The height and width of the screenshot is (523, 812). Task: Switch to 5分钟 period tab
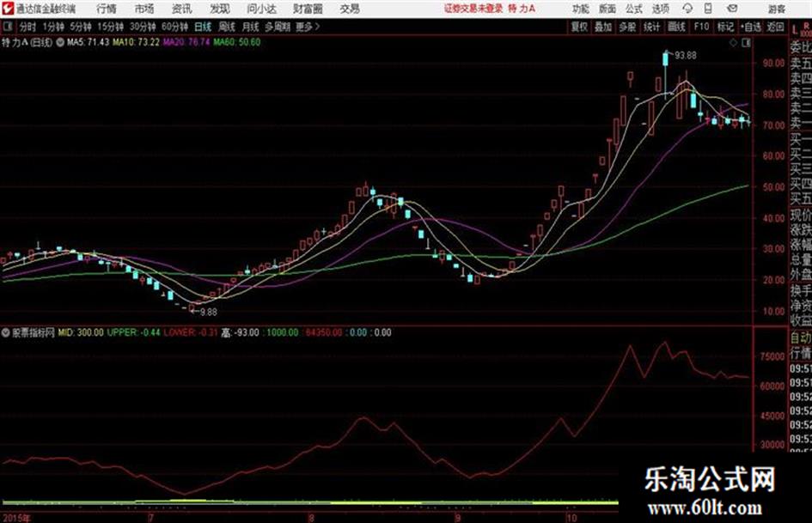(x=81, y=27)
